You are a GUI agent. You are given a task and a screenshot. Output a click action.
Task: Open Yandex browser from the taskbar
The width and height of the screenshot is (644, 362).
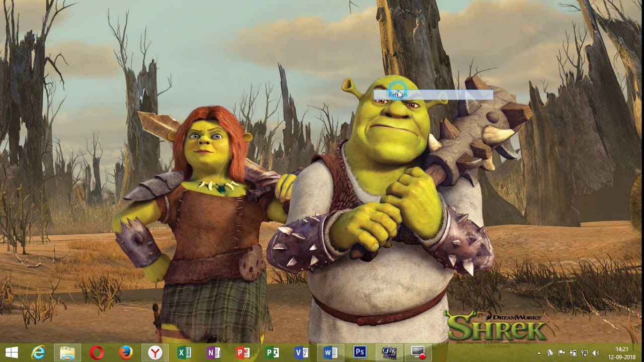[x=155, y=352]
